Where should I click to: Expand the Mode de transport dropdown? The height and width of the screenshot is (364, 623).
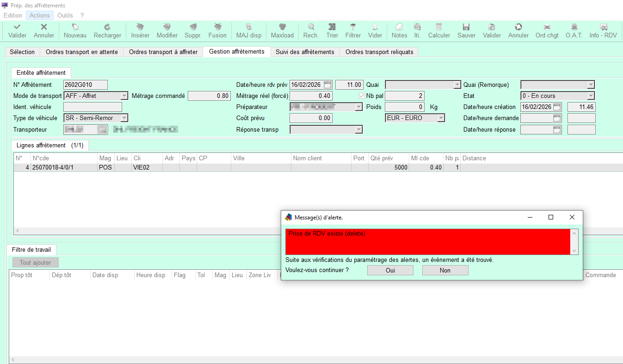point(124,96)
